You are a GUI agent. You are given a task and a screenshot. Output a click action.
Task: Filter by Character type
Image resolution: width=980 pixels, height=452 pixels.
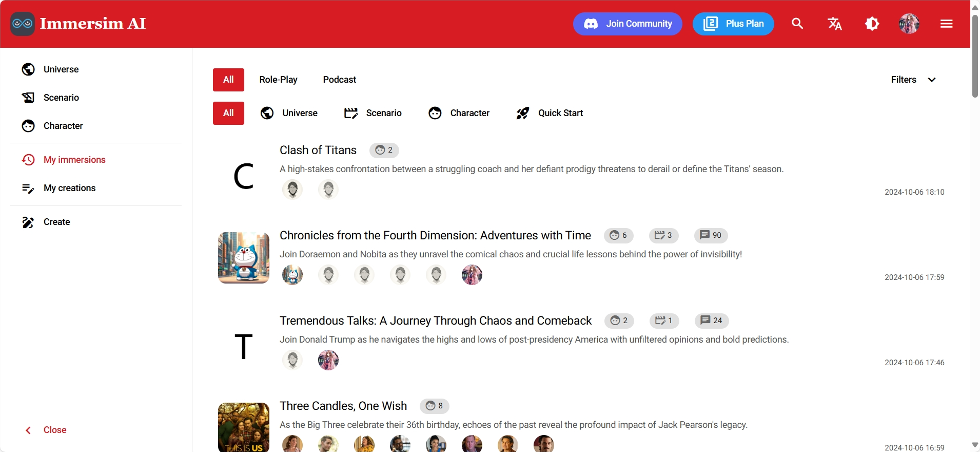click(459, 113)
